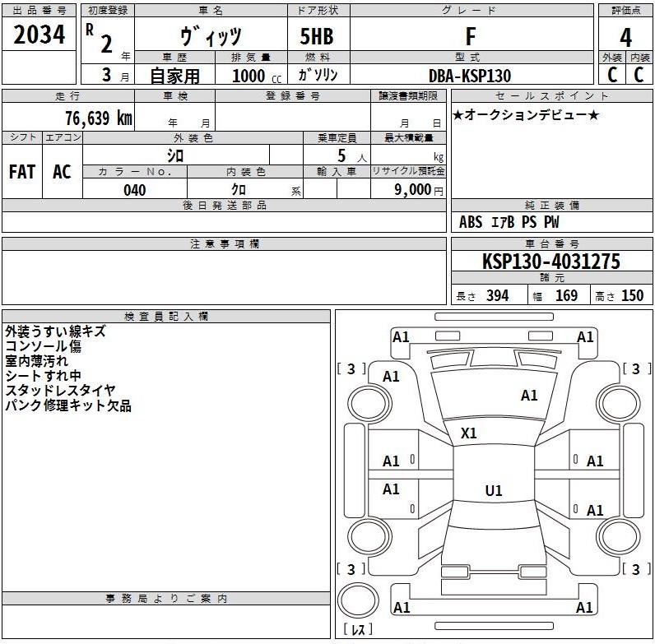Click the note 外装うすい線キズ
Viewport: 655px width, 644px height.
tap(55, 331)
